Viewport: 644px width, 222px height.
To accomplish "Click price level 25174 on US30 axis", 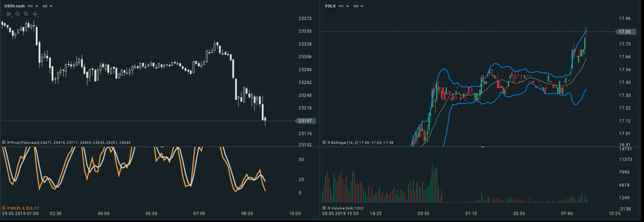I will [305, 134].
